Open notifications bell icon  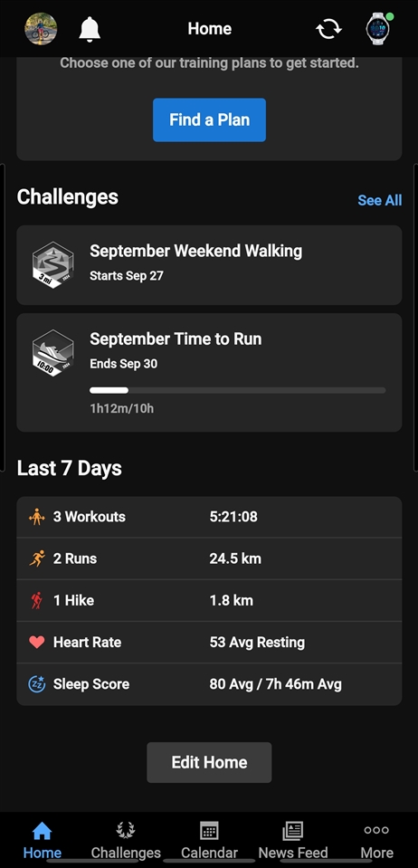pos(90,29)
